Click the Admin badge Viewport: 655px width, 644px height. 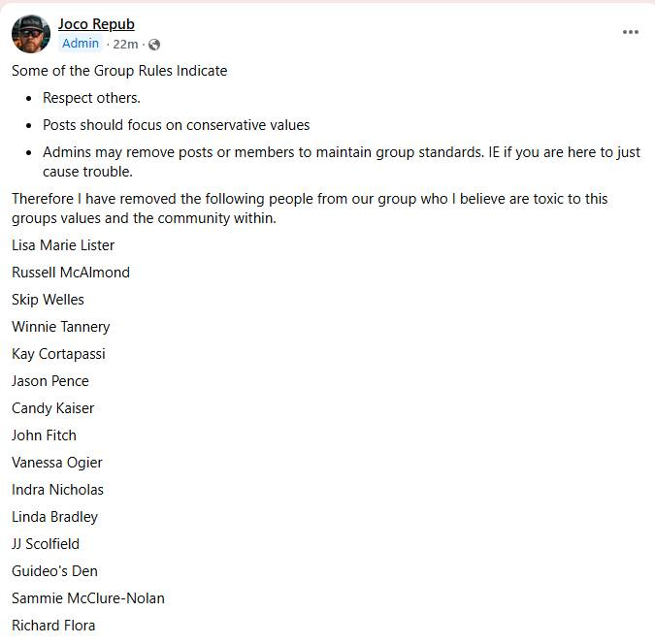point(81,44)
